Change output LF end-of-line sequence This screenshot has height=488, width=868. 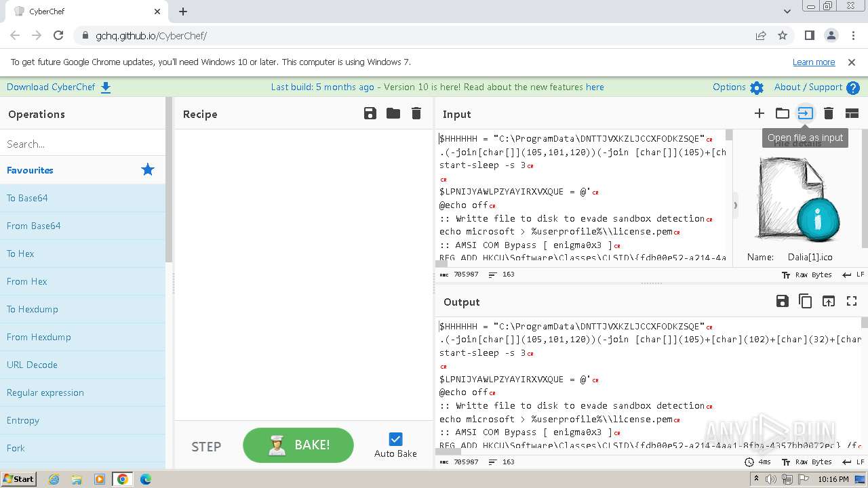(x=853, y=462)
